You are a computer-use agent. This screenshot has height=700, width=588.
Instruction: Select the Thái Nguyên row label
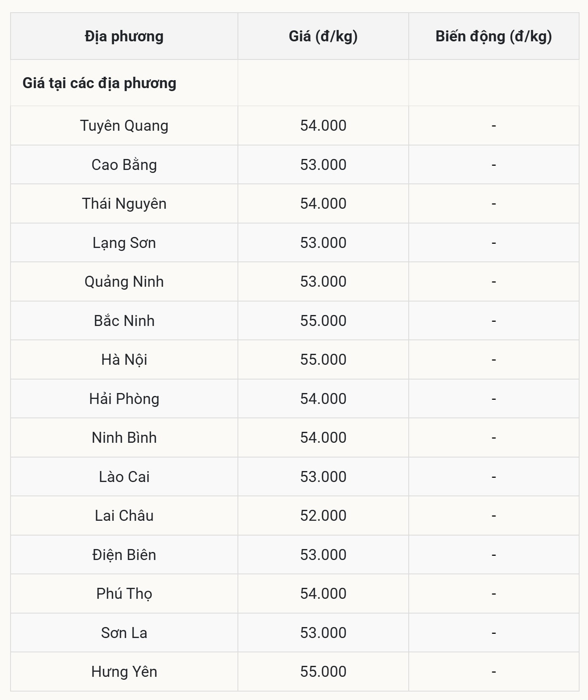(124, 204)
